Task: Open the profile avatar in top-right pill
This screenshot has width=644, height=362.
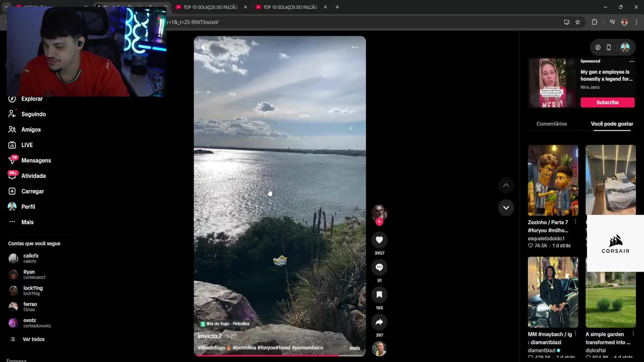Action: 625,47
